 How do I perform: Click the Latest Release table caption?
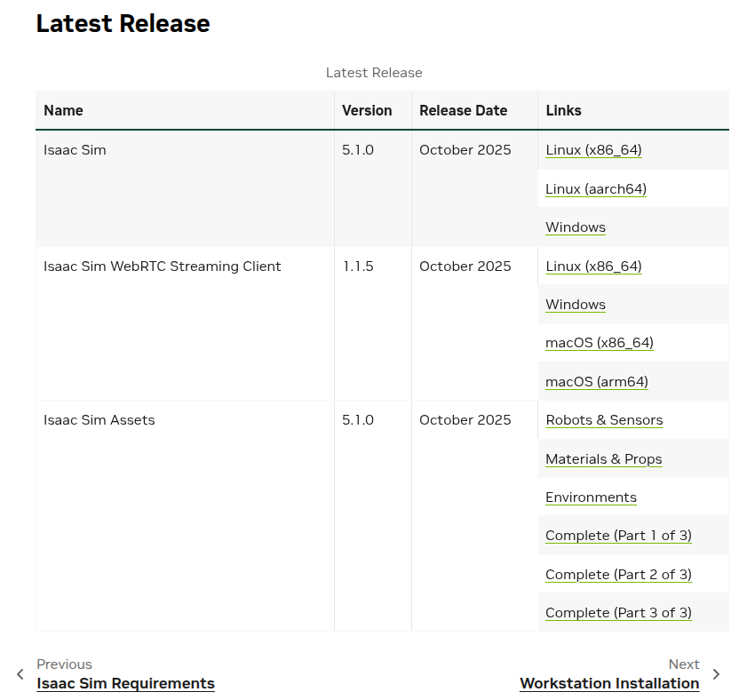(374, 73)
